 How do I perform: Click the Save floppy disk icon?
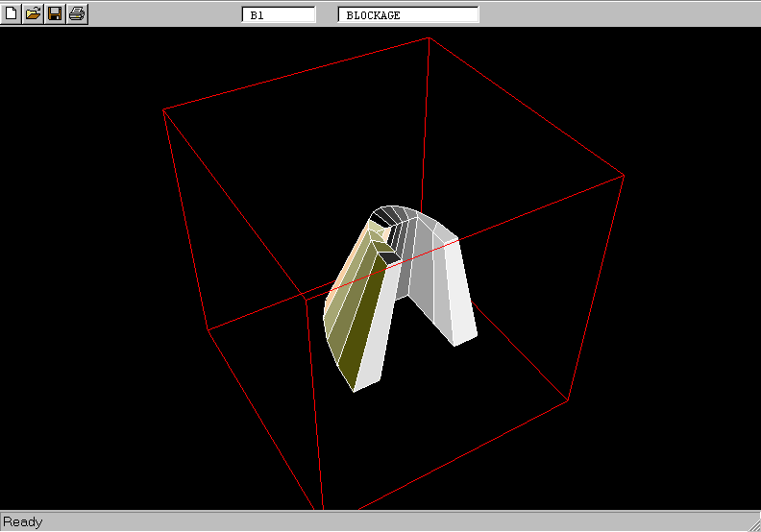coord(55,13)
